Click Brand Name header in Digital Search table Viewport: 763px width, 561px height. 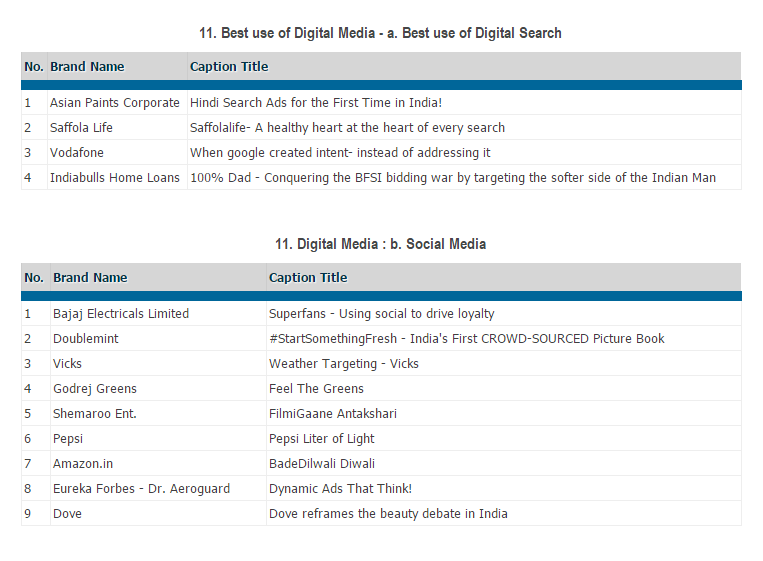(87, 67)
